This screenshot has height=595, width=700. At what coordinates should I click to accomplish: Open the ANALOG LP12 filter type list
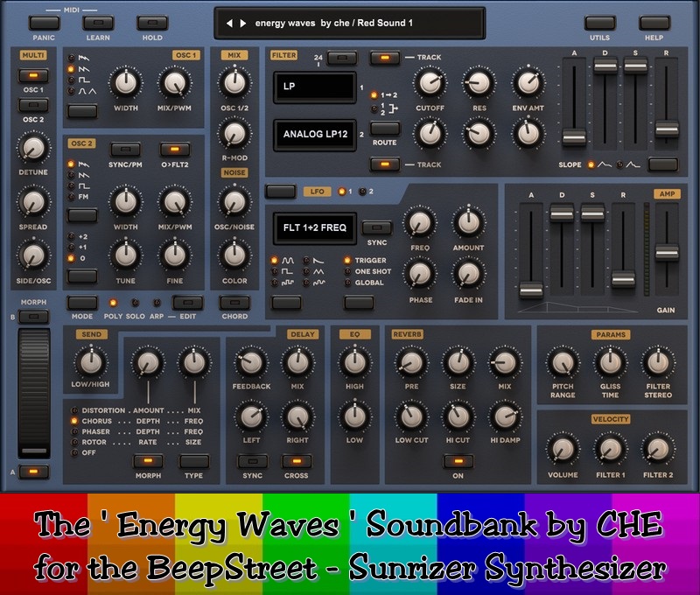(x=313, y=135)
